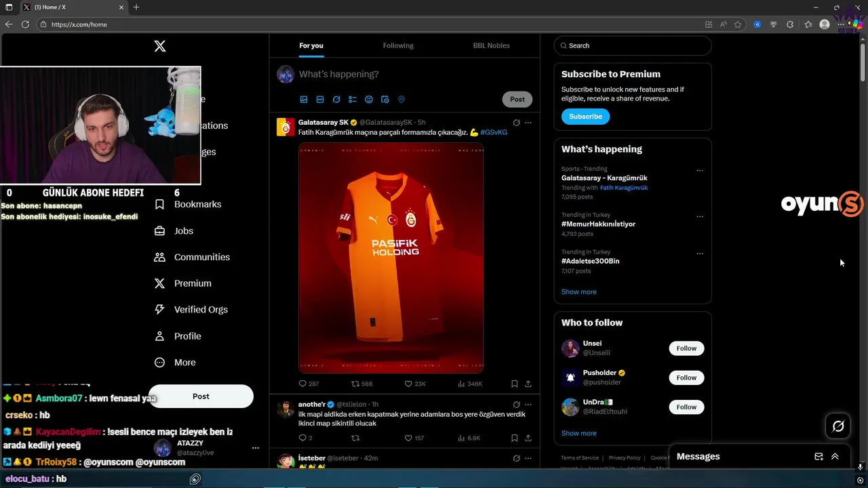Open Grok actions on Galatasaray SK post
868x488 pixels.
517,123
